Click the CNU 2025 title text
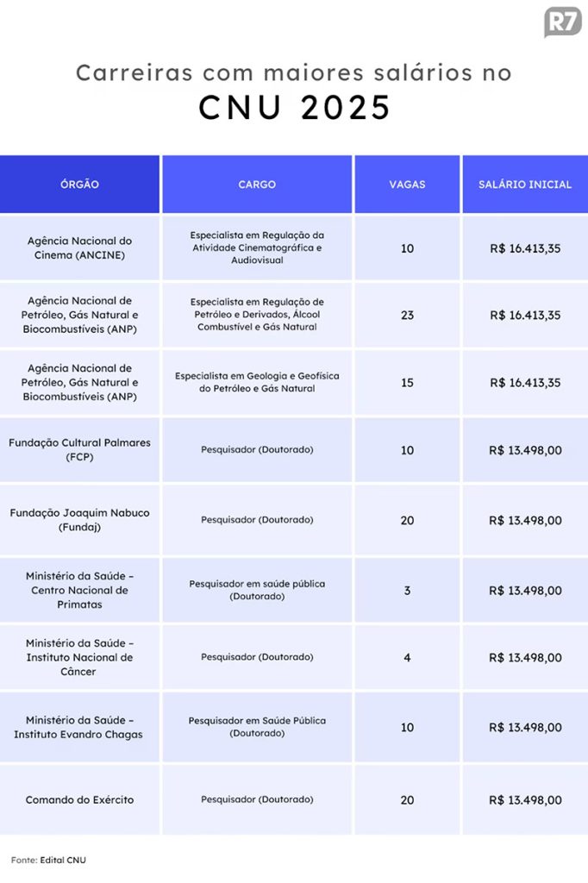 [x=294, y=108]
